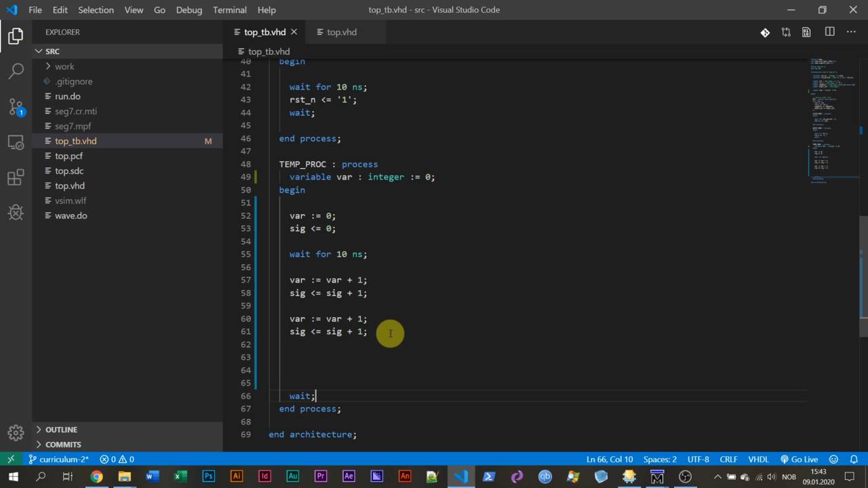Open the Debug view in activity bar
Image resolution: width=868 pixels, height=488 pixels.
[x=16, y=213]
